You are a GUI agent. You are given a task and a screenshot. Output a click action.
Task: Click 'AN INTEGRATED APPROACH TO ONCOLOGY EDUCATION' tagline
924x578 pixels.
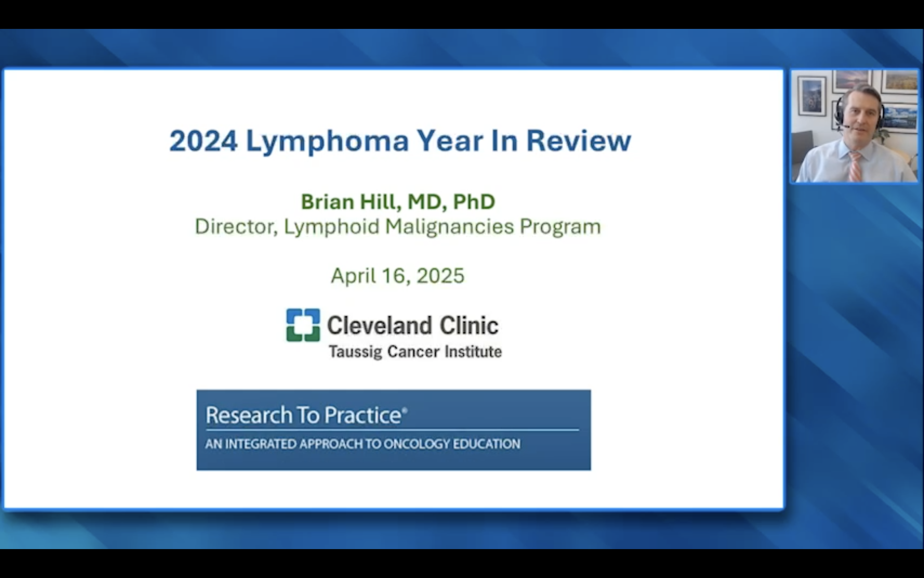click(363, 444)
